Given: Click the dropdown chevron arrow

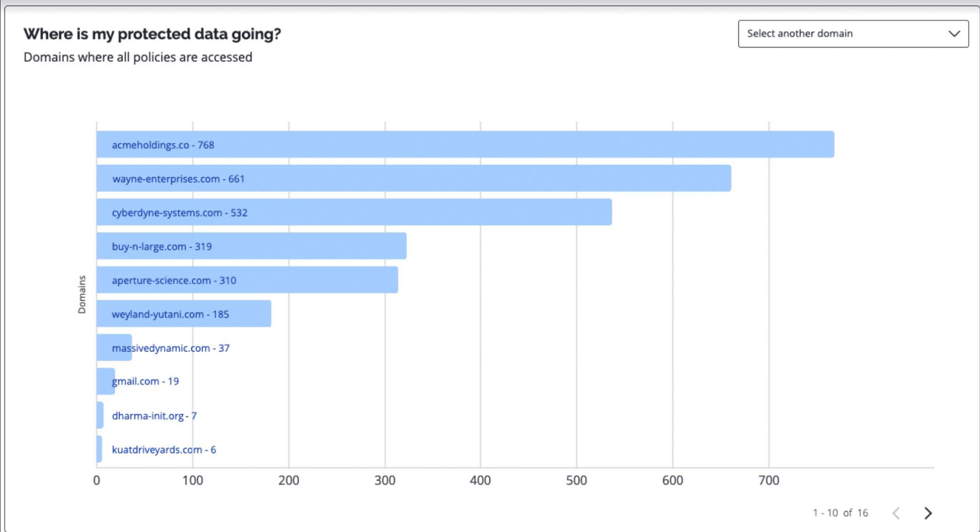Looking at the screenshot, I should coord(954,34).
